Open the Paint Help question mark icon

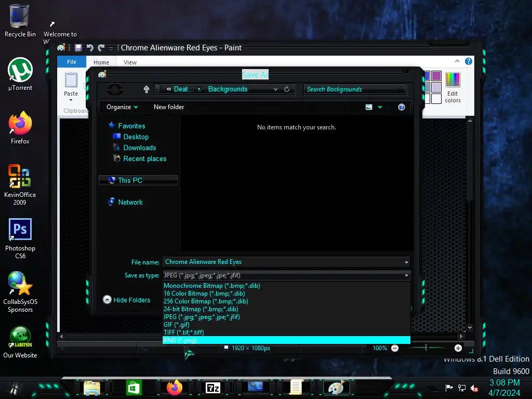(469, 61)
